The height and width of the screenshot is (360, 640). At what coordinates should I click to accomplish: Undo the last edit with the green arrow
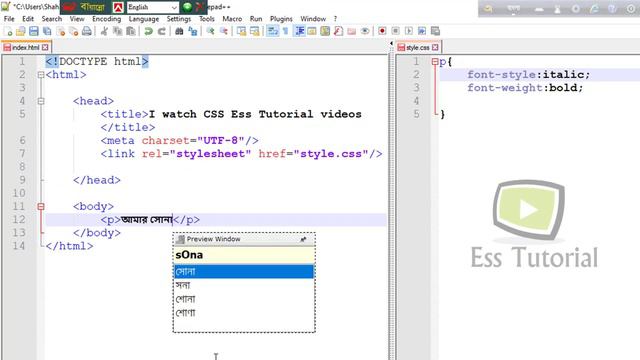pyautogui.click(x=149, y=31)
